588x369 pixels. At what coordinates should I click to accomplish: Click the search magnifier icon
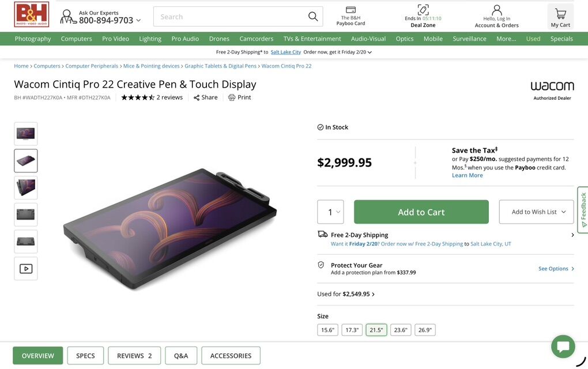pyautogui.click(x=313, y=17)
